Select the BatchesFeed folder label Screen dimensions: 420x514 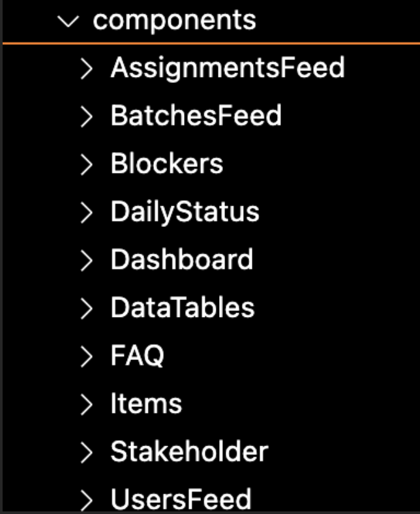[x=196, y=115]
